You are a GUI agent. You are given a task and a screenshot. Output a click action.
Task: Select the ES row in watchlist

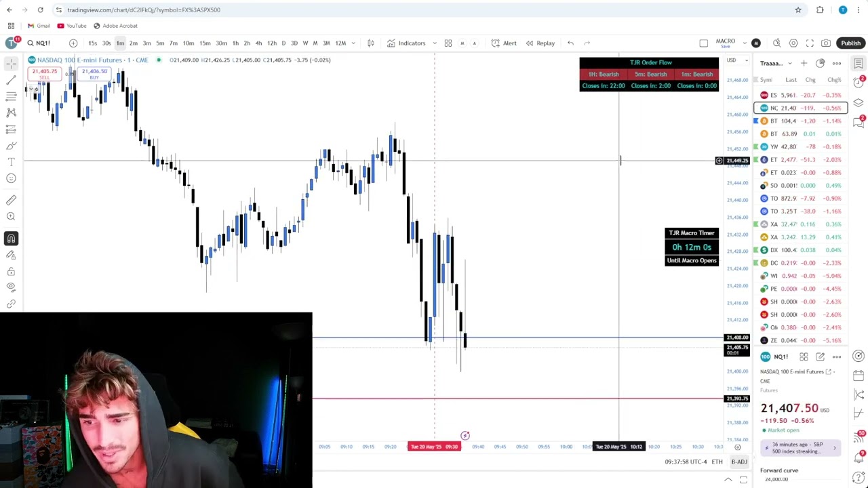[800, 96]
